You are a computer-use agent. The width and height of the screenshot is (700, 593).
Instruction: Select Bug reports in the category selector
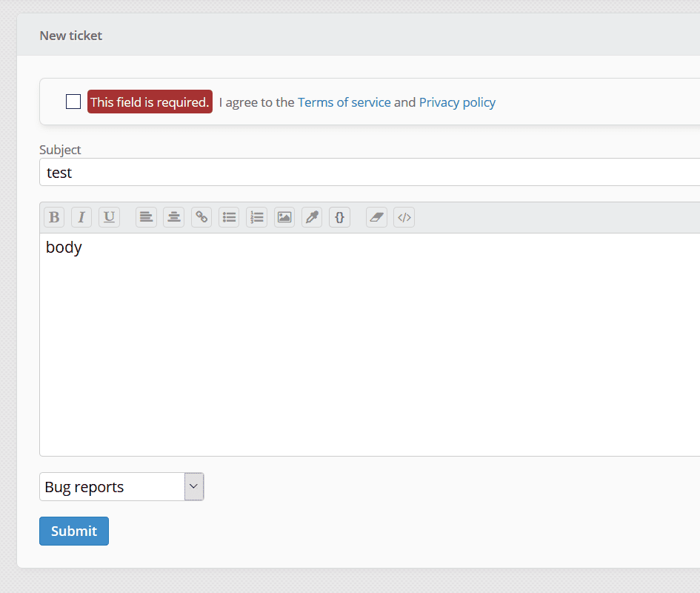(x=111, y=486)
